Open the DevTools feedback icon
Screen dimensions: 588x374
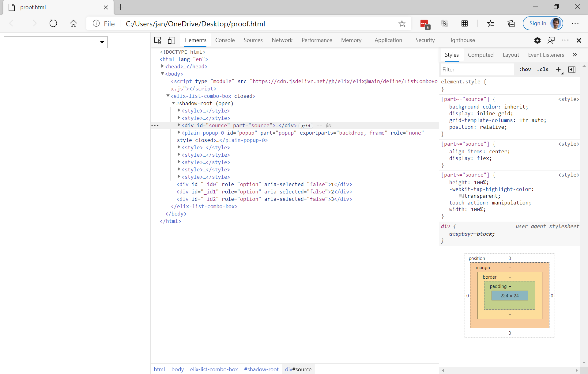(551, 40)
